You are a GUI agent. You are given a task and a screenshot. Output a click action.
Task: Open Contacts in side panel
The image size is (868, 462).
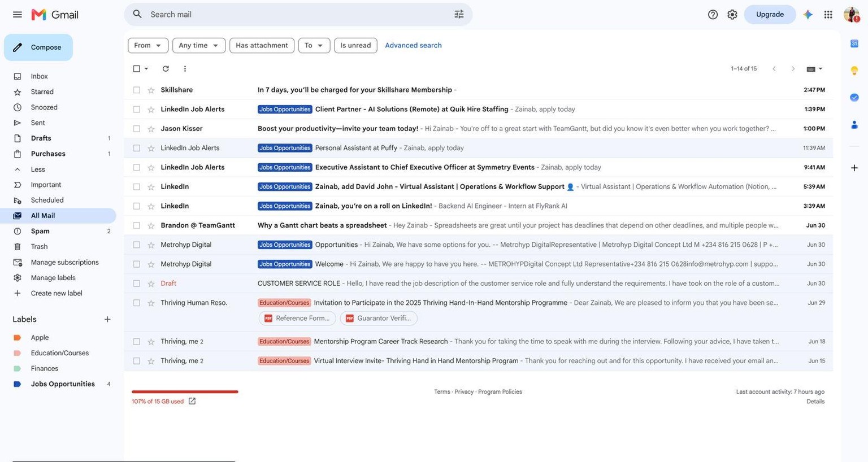pyautogui.click(x=854, y=125)
